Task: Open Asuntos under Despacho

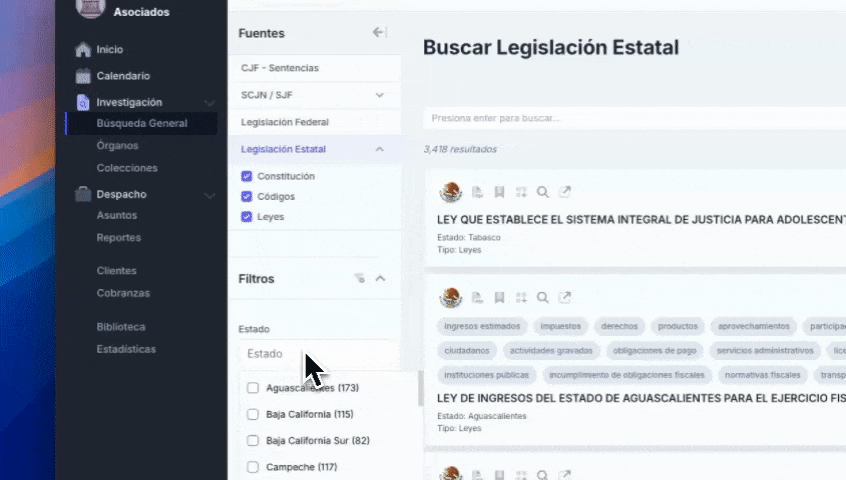Action: [117, 215]
